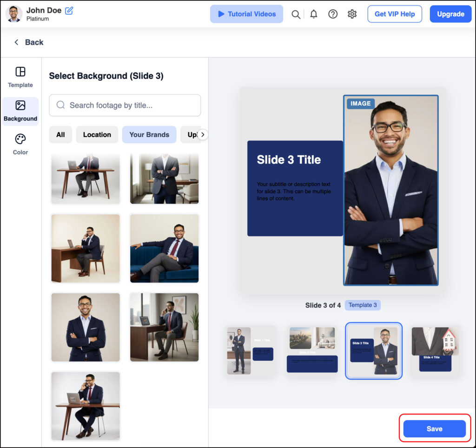Open Tutorial Videos

246,14
